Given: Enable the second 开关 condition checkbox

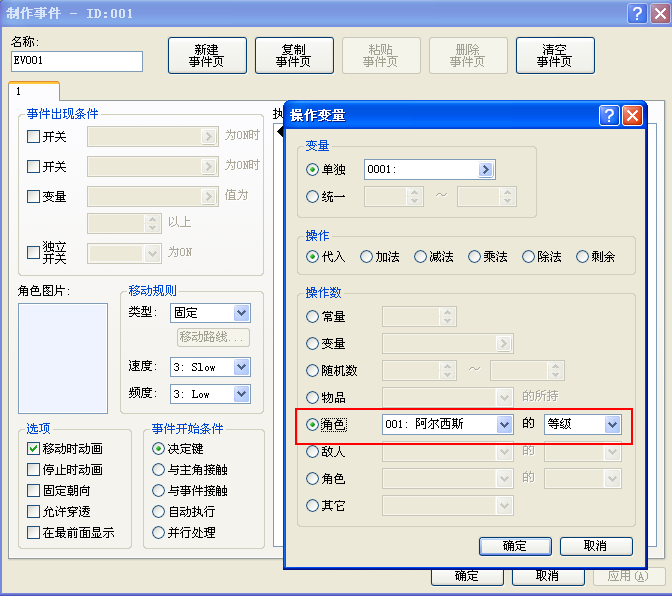Looking at the screenshot, I should [x=33, y=166].
